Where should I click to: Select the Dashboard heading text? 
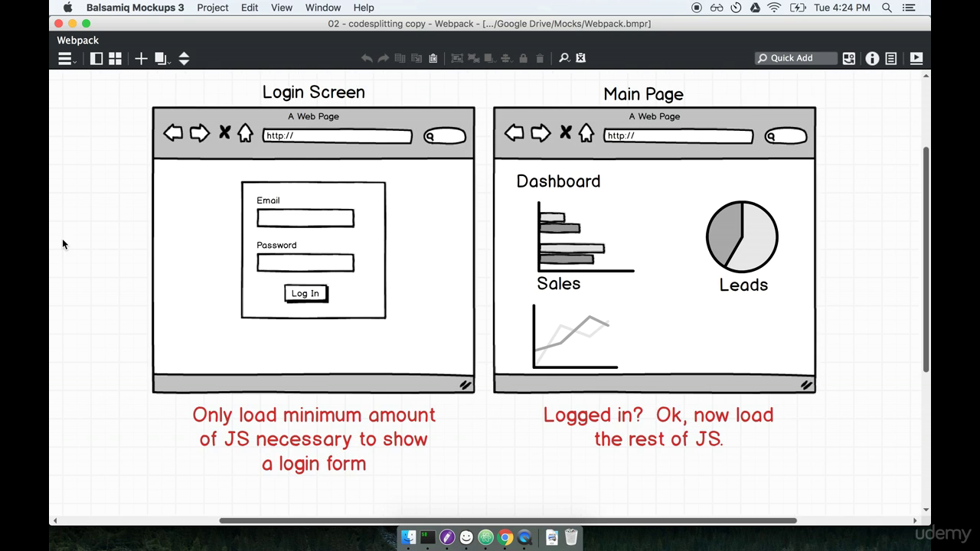[x=558, y=181]
